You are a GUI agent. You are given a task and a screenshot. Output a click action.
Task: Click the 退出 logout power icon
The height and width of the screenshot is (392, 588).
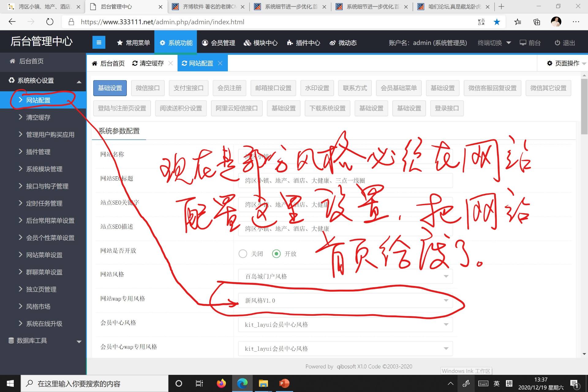click(557, 43)
